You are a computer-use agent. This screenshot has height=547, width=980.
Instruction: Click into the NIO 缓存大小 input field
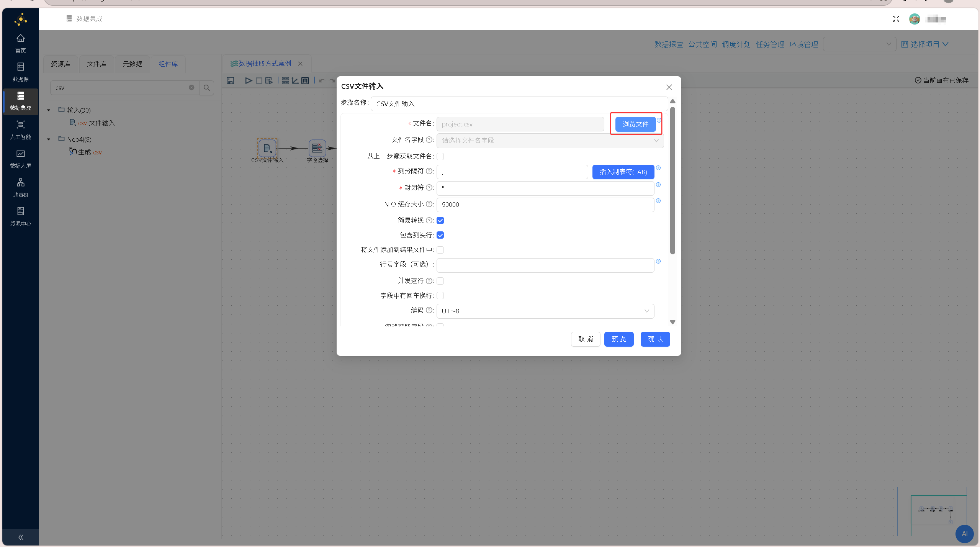(x=545, y=205)
